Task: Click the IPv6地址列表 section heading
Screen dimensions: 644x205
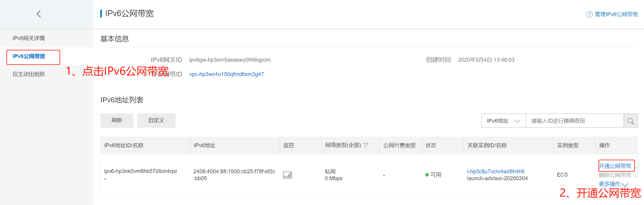Action: click(x=122, y=100)
